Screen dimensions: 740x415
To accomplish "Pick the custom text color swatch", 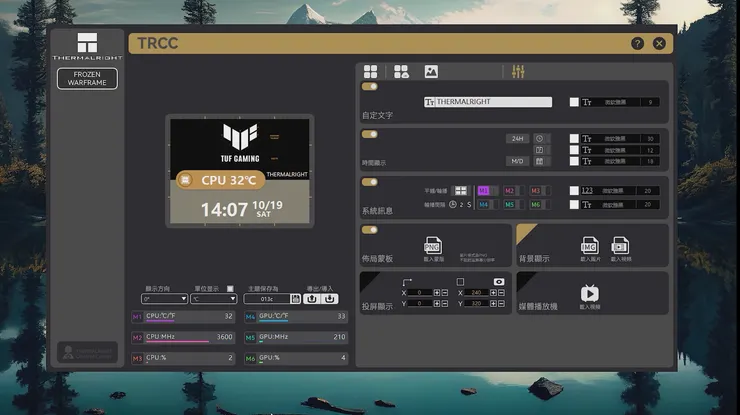I will point(574,102).
